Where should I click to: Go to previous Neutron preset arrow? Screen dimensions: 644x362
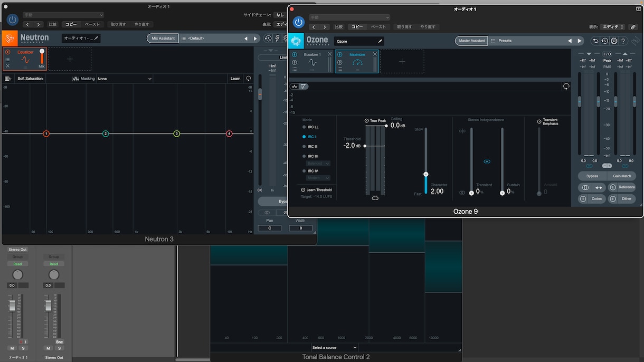pyautogui.click(x=245, y=39)
